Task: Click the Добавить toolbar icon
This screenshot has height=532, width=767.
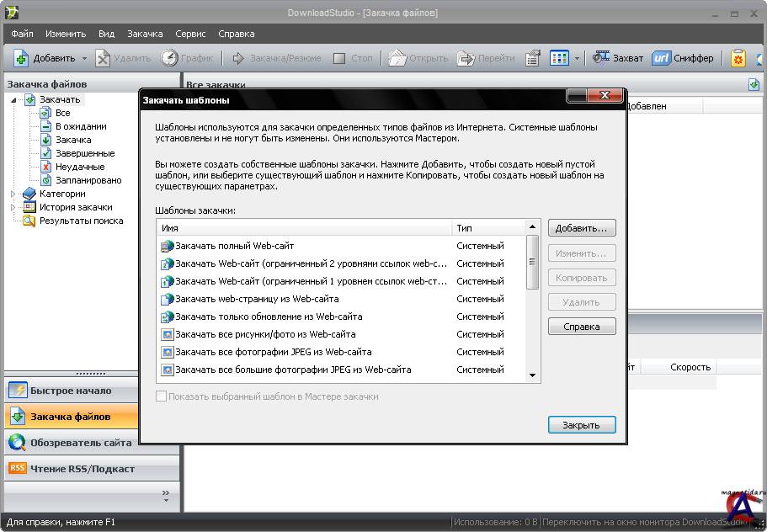Action: (20, 58)
